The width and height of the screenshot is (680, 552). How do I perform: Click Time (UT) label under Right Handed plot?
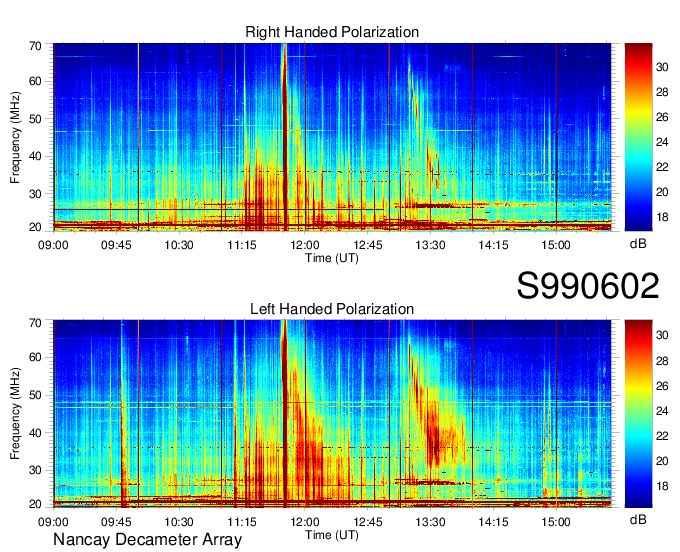332,258
